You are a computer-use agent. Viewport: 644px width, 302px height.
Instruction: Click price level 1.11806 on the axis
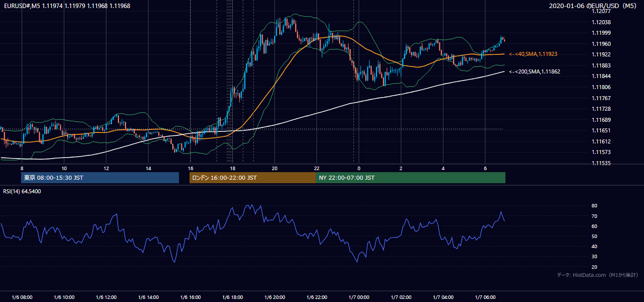point(601,87)
